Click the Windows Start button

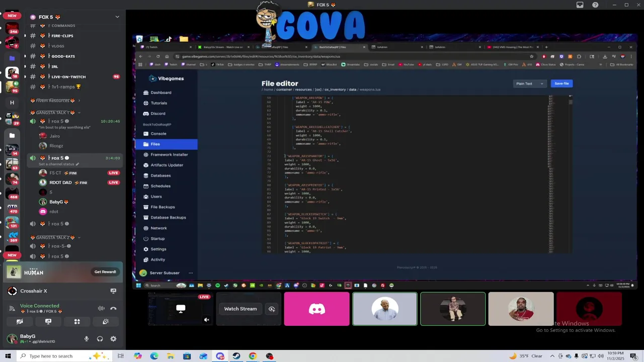coord(8,356)
